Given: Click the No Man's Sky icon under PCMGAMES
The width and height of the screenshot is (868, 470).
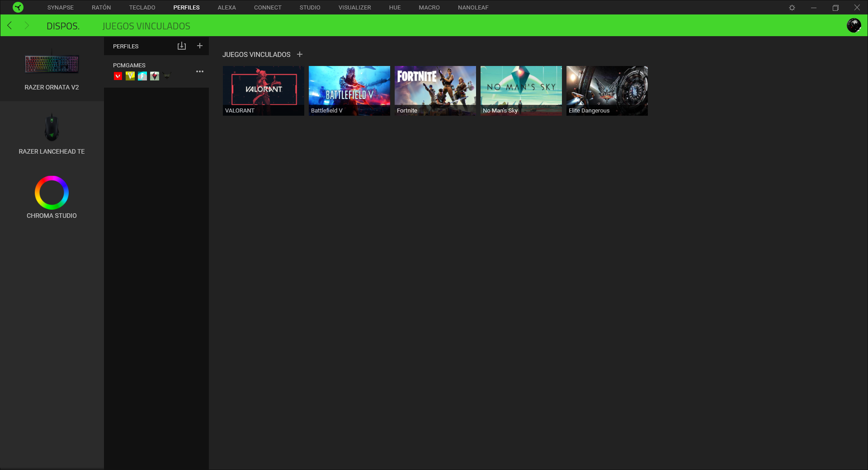Looking at the screenshot, I should [x=155, y=76].
